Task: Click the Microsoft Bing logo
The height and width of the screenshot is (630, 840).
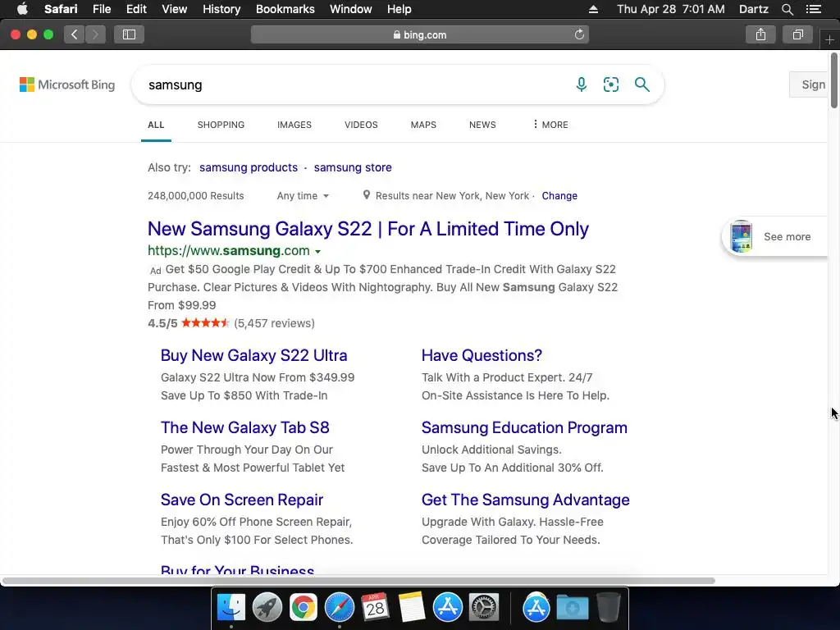Action: 67,84
